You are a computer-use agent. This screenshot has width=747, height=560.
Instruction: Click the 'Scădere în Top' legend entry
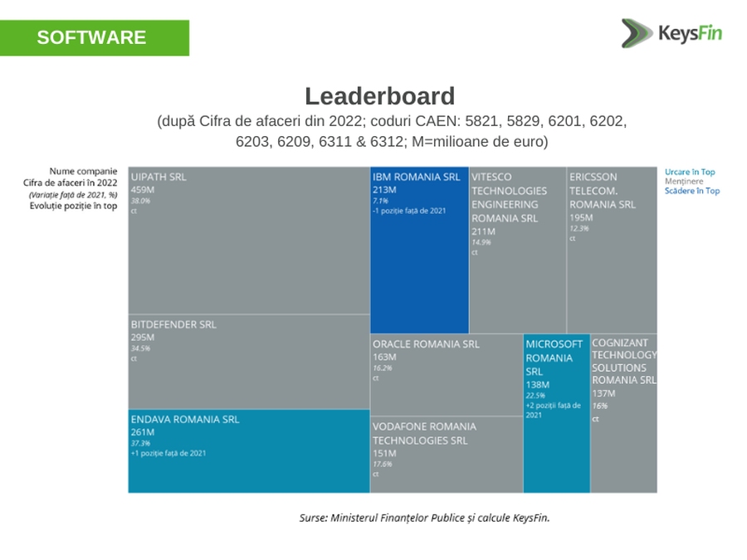691,191
